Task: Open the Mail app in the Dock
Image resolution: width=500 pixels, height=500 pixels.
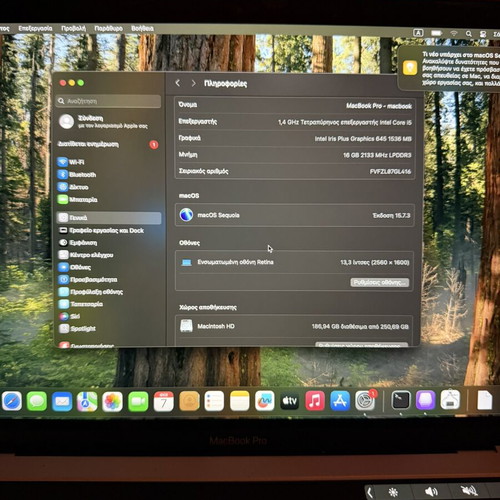Action: tap(62, 401)
